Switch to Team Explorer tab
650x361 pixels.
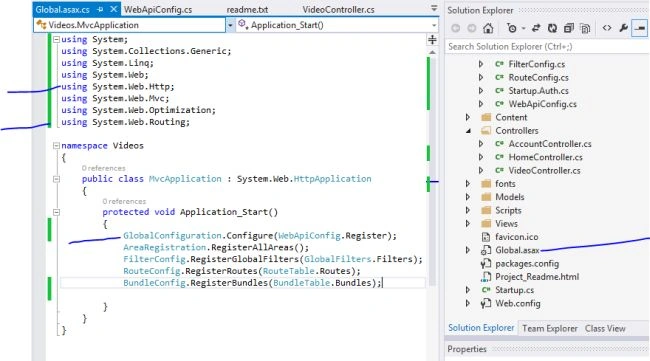tap(550, 328)
